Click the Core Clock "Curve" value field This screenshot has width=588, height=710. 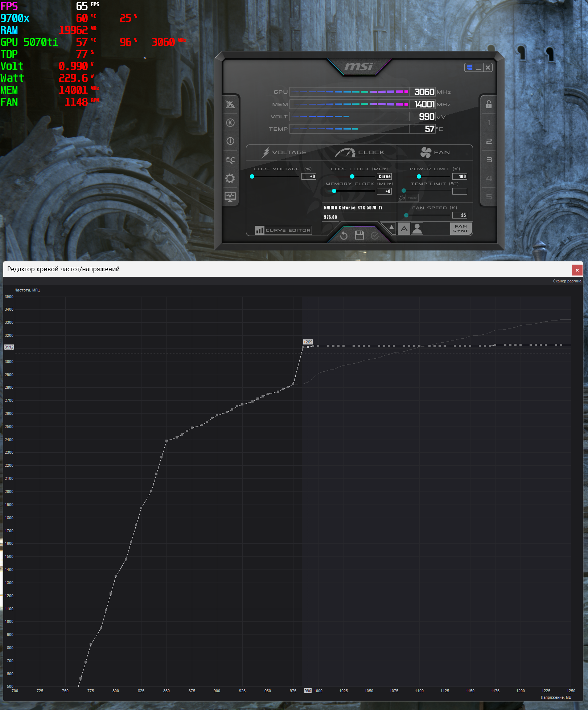click(385, 176)
